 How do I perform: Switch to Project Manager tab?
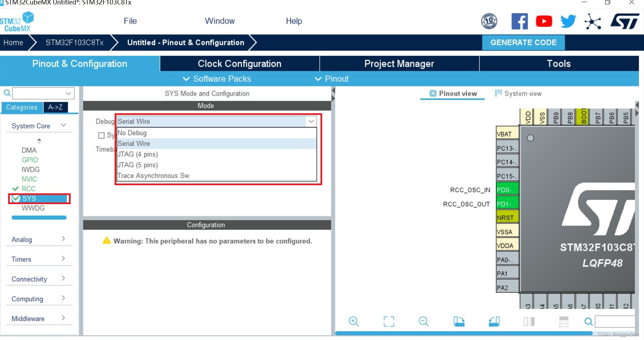[399, 64]
